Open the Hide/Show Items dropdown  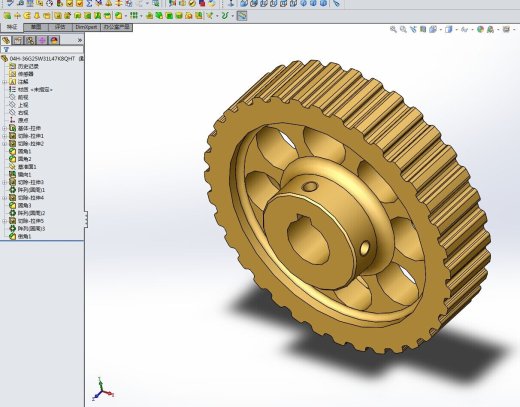click(465, 29)
